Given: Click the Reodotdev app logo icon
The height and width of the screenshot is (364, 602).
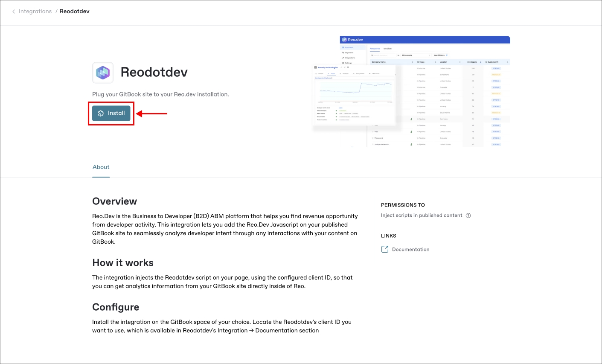Looking at the screenshot, I should (x=103, y=73).
